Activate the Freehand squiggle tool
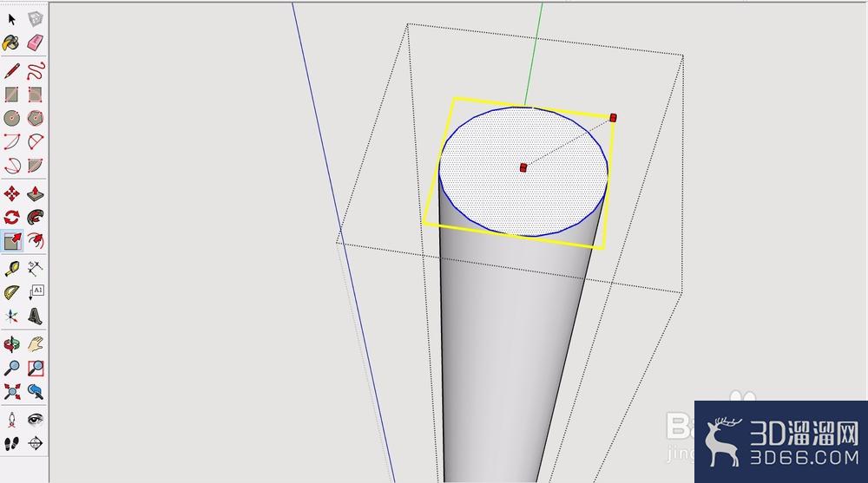868x483 pixels. 36,71
